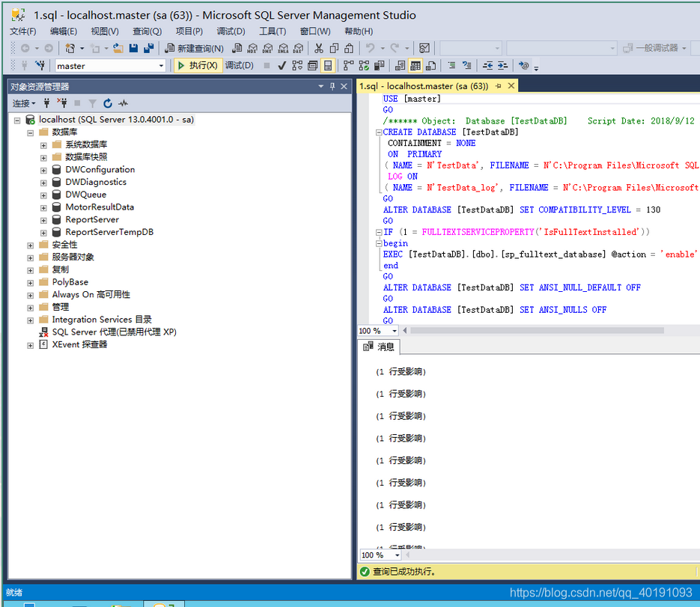The width and height of the screenshot is (700, 607).
Task: Click the filter icon in Object Explorer
Action: click(92, 103)
